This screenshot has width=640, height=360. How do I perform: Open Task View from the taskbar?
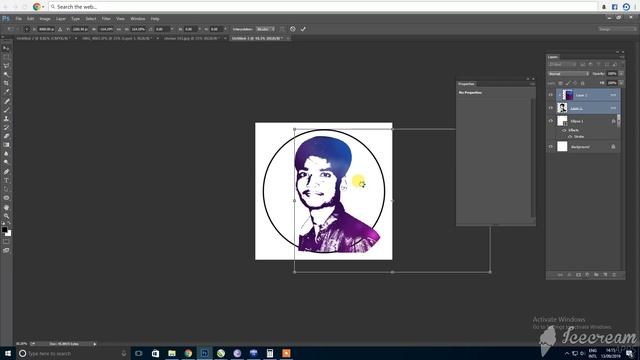[x=139, y=353]
